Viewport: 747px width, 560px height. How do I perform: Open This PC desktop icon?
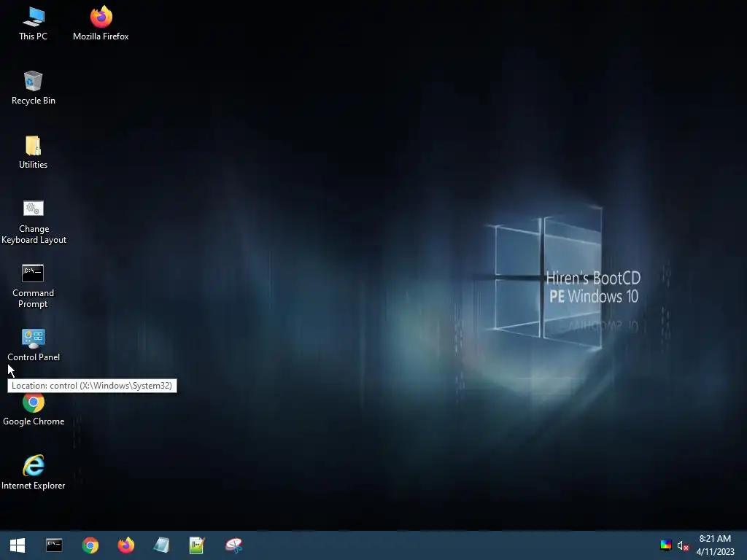coord(33,23)
